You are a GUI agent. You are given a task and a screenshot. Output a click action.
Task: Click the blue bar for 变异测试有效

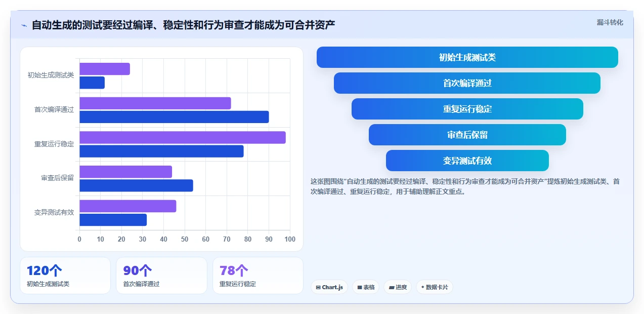point(113,220)
